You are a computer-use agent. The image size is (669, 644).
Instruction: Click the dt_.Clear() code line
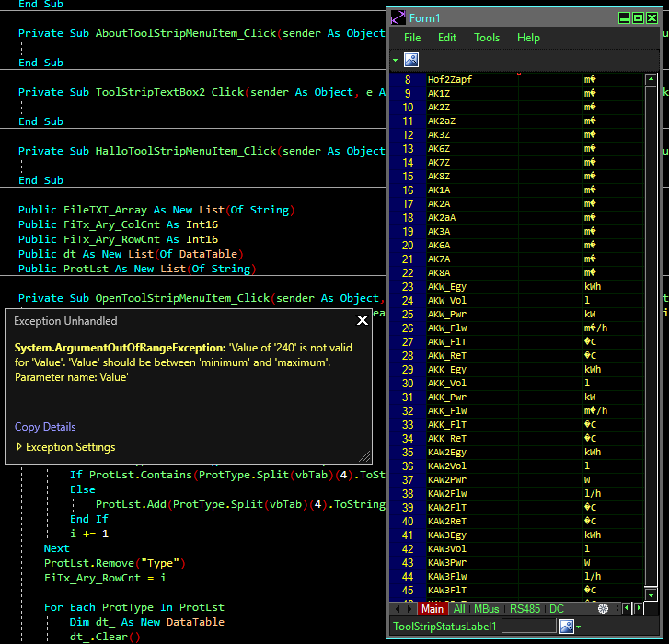[x=105, y=637]
